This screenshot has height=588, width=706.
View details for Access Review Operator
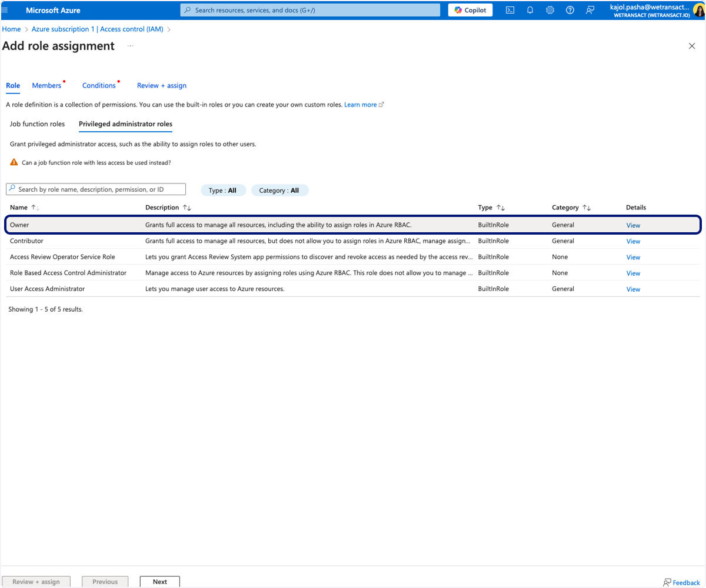tap(633, 257)
